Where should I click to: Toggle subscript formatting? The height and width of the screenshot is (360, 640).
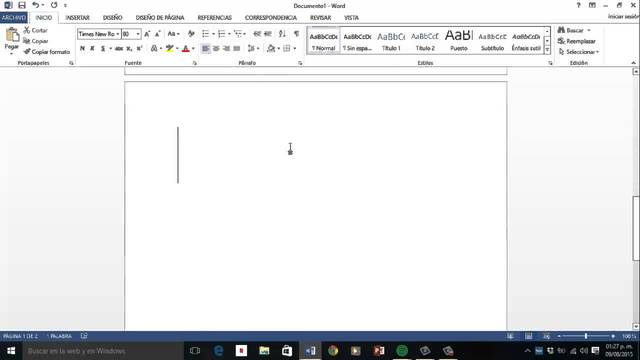129,49
